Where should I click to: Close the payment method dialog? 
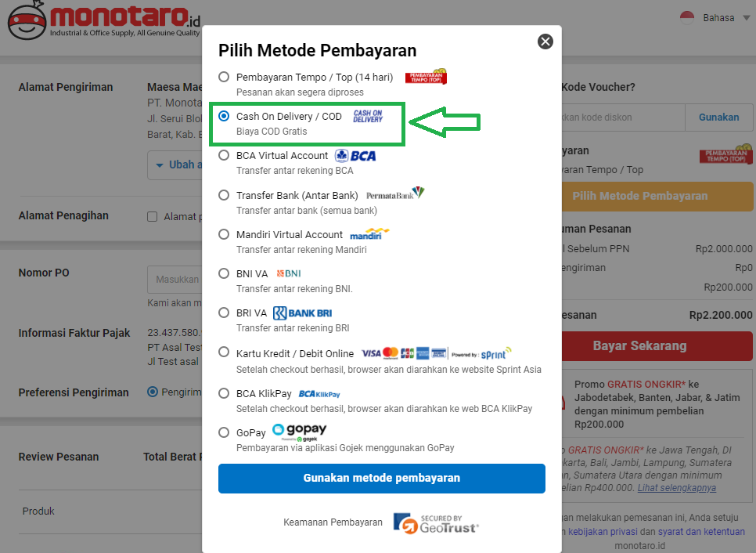coord(545,42)
